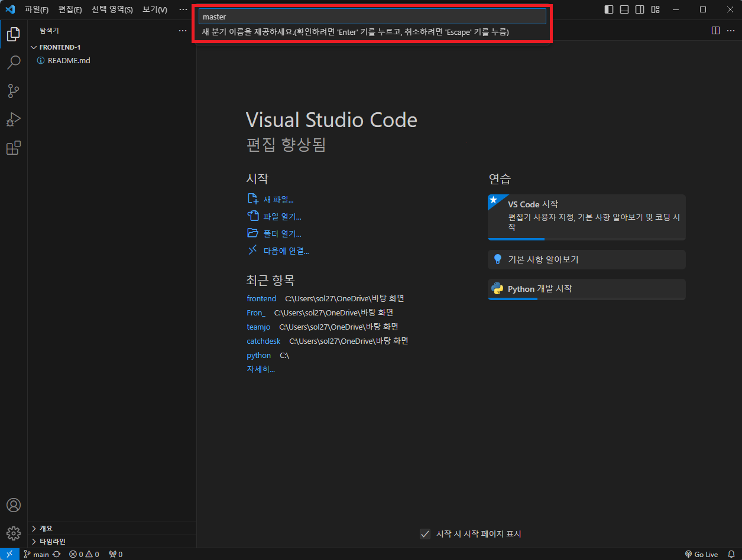Open the 선택 영역(S) menu
Image resolution: width=742 pixels, height=560 pixels.
pos(112,9)
